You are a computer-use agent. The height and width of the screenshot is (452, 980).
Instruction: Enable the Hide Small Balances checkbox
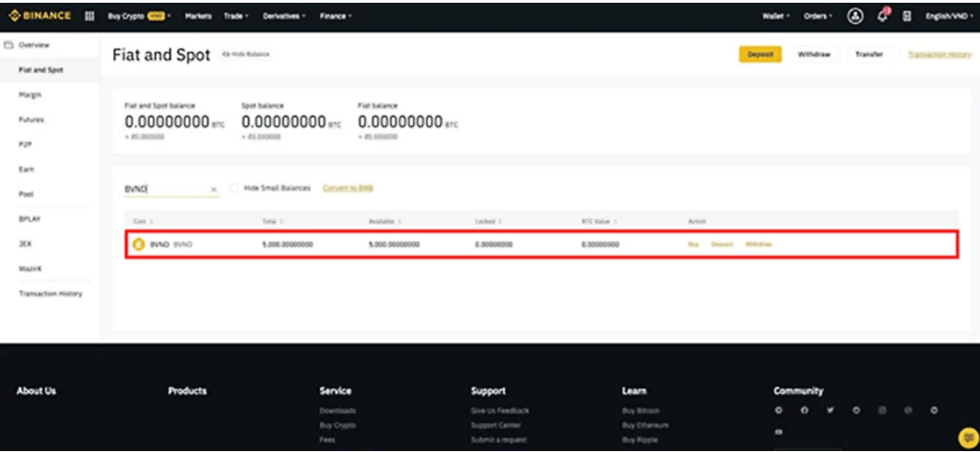[234, 189]
